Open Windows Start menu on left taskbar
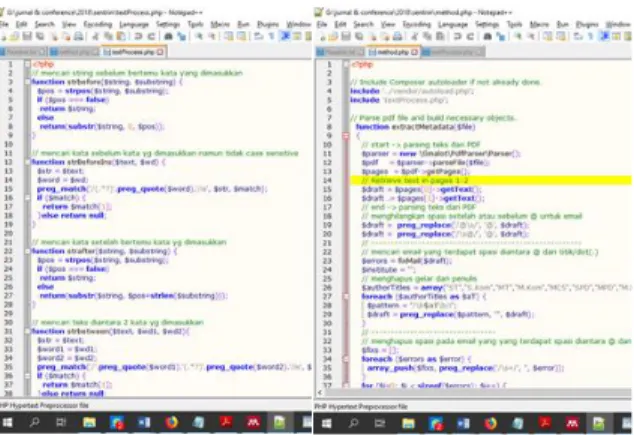Screen dimensions: 634x435 coord(7,423)
